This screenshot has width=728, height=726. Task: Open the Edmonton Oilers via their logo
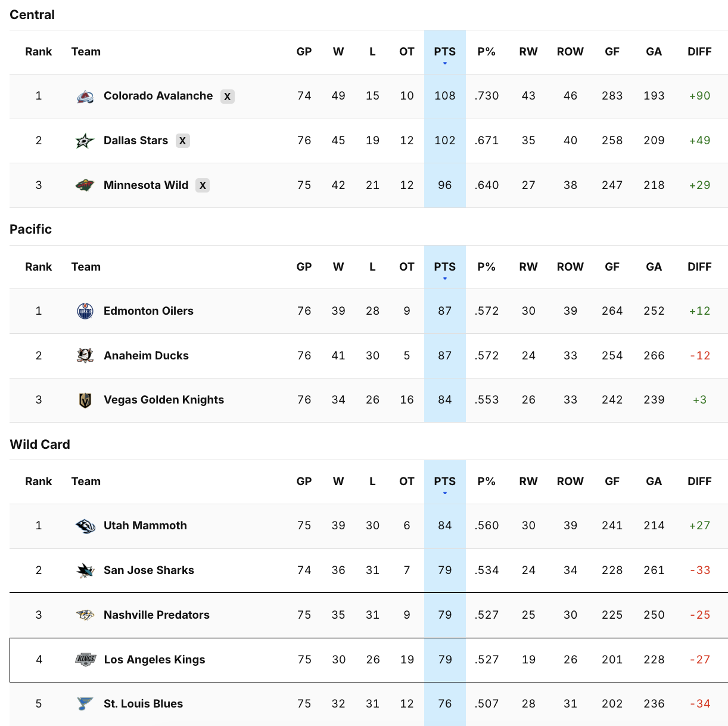(85, 311)
